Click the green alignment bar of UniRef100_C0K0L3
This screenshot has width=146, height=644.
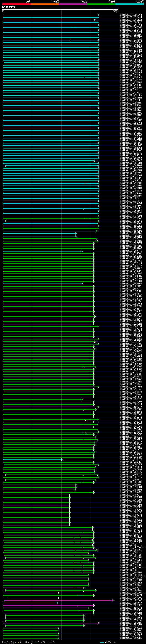pos(31,638)
